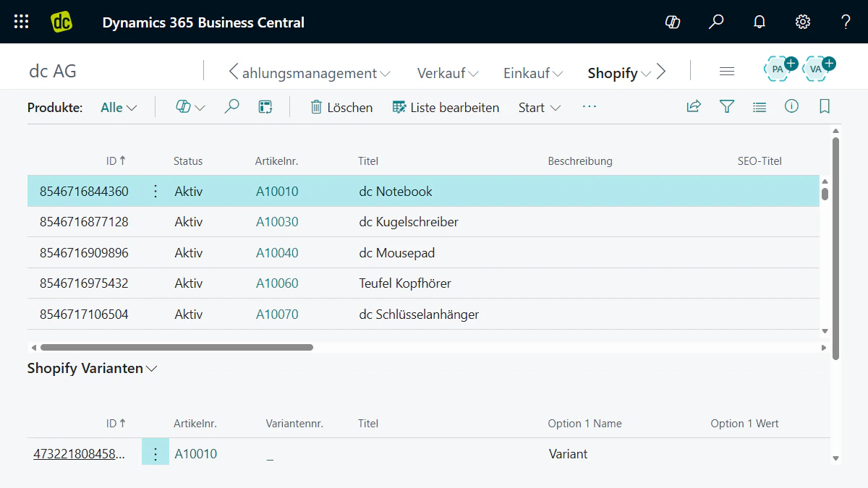The image size is (868, 488).
Task: Open item A10030 link
Action: point(277,222)
